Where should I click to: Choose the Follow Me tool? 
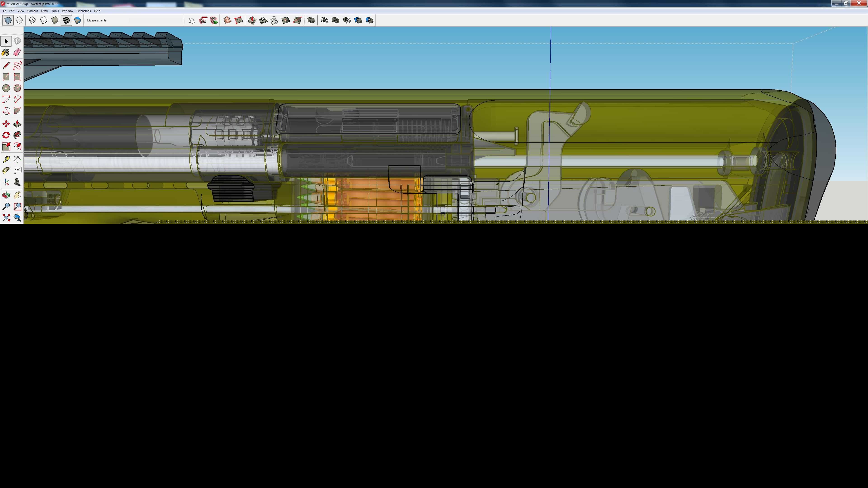(18, 135)
